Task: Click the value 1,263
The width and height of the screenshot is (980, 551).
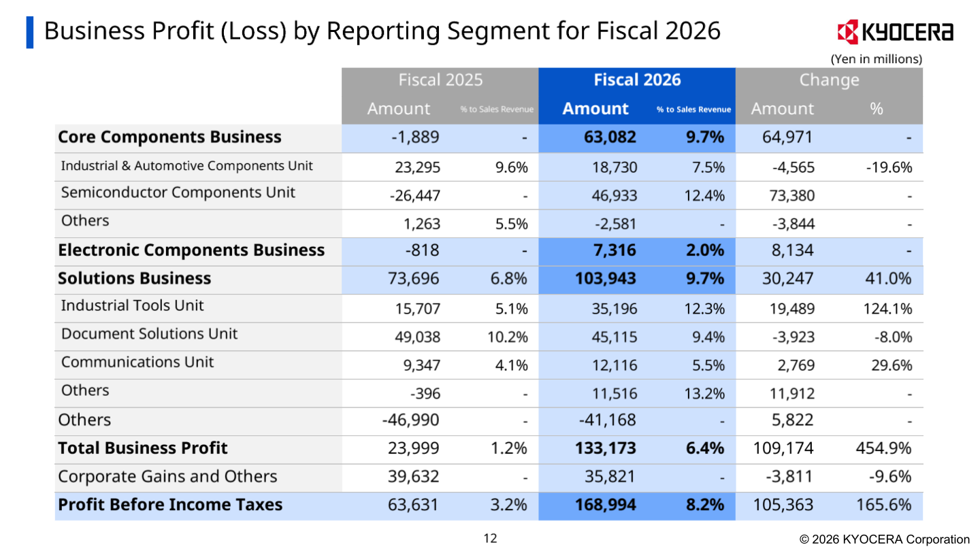Action: click(421, 224)
